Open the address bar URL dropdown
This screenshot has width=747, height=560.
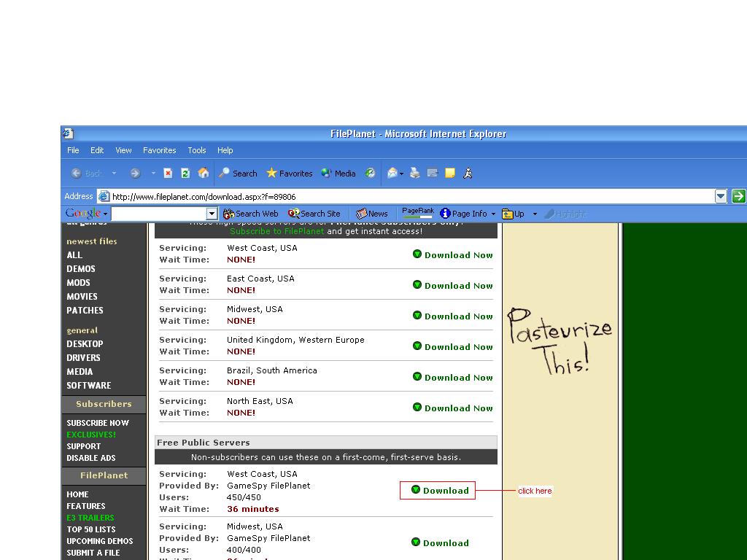[x=721, y=196]
